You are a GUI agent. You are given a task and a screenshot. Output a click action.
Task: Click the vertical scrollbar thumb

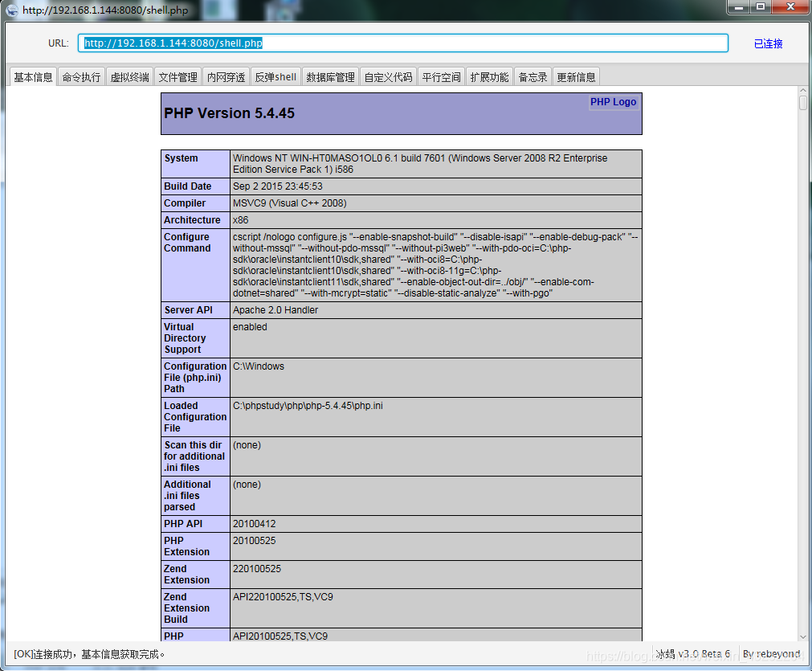pos(802,102)
